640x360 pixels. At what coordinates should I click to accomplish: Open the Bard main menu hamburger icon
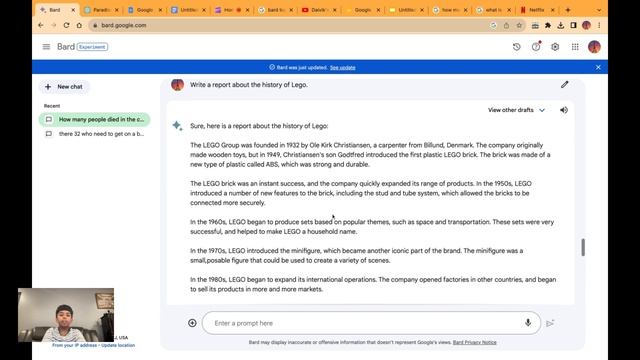pos(46,47)
